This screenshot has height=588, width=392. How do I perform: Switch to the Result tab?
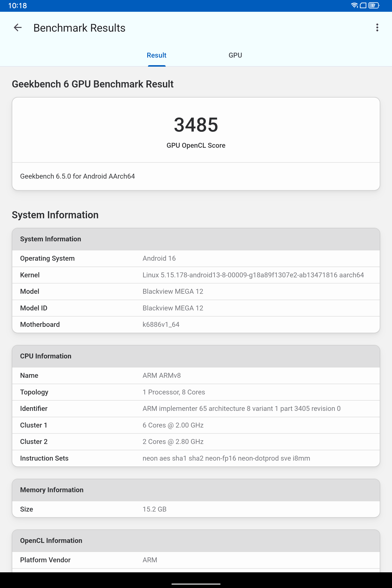[157, 55]
